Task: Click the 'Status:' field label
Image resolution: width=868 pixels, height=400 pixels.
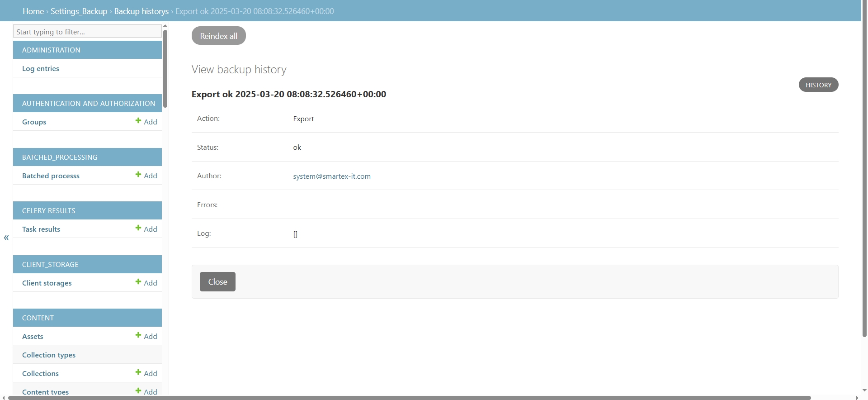Action: click(208, 147)
